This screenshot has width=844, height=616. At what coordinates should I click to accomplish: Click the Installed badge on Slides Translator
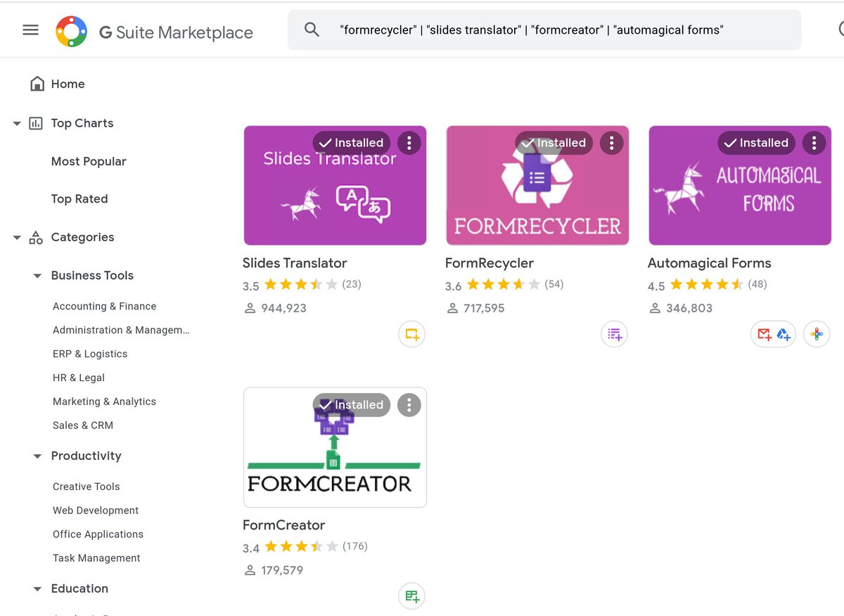tap(351, 143)
